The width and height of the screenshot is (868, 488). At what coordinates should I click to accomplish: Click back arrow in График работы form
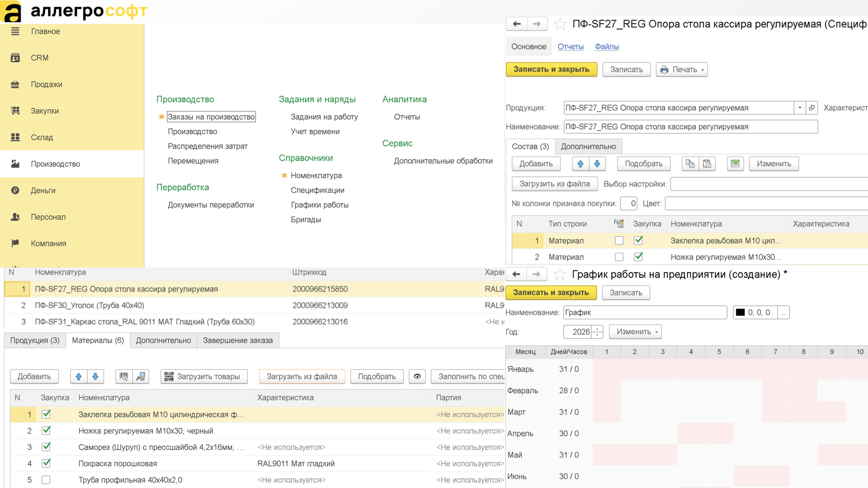[x=516, y=274]
